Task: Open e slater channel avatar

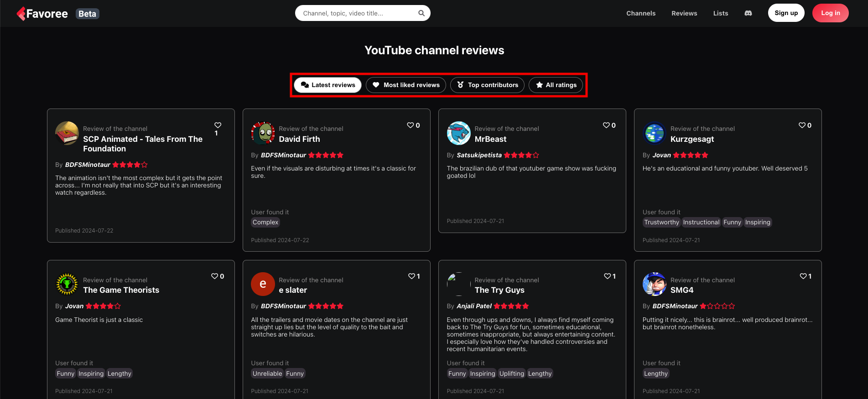Action: tap(263, 284)
